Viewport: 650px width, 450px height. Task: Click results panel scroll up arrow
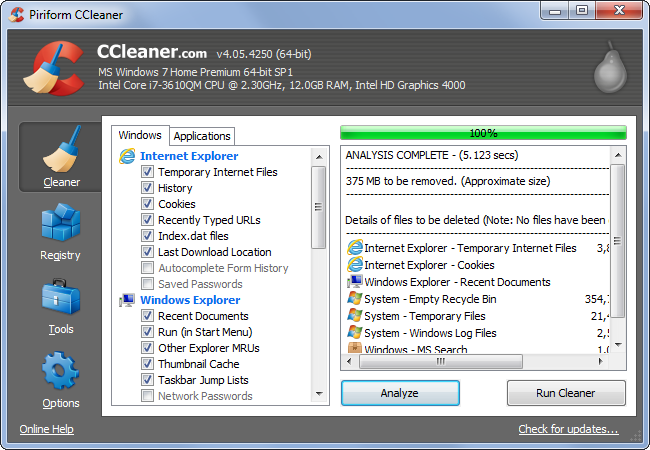[x=618, y=155]
